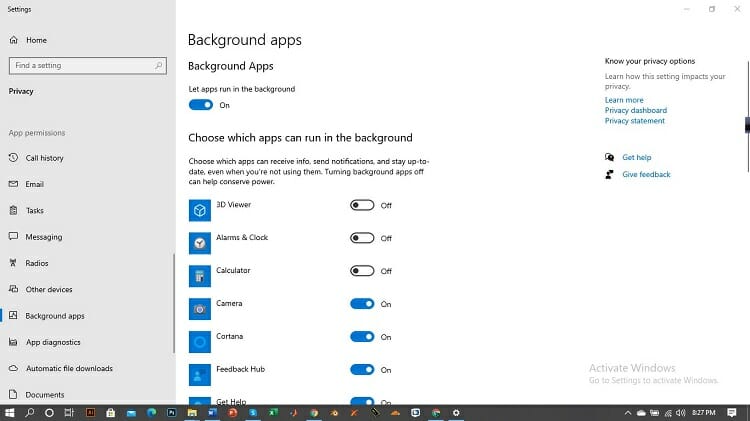Open Adobe Illustrator from taskbar
The image size is (750, 421).
(x=90, y=412)
